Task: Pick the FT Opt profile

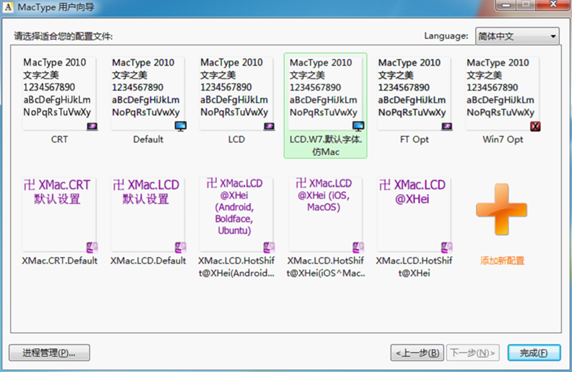Action: click(414, 94)
